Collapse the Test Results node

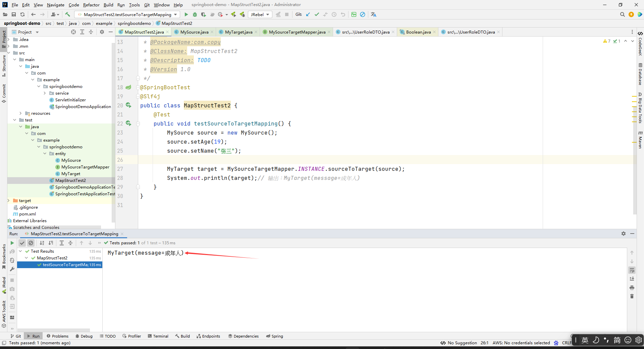click(21, 251)
